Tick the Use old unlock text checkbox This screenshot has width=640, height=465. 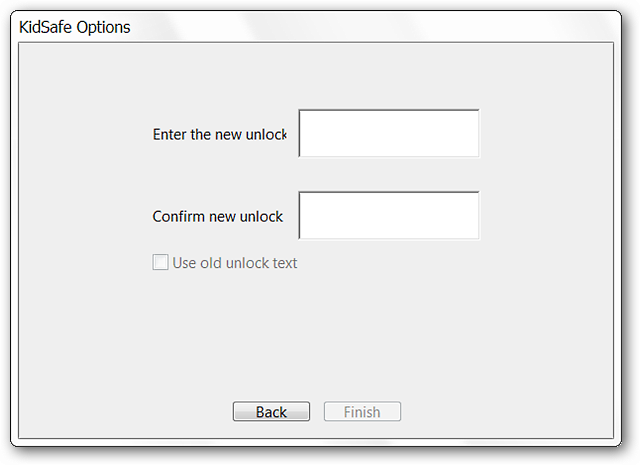pos(160,262)
